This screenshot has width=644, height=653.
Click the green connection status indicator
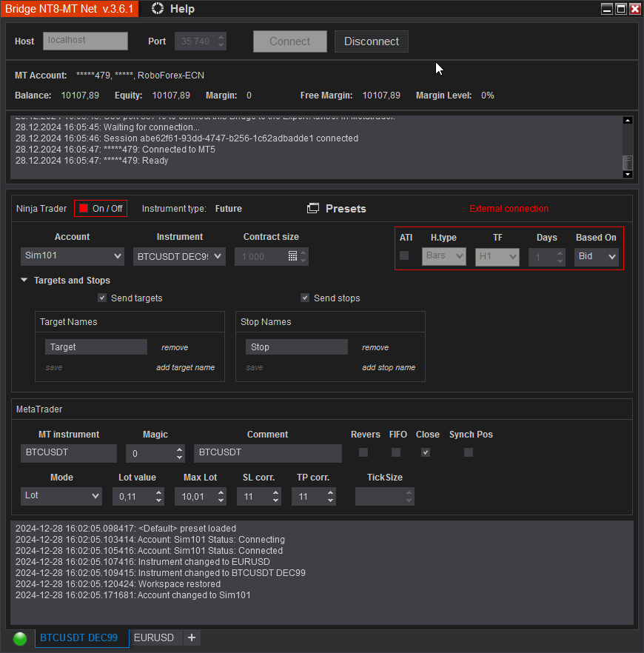(x=20, y=638)
